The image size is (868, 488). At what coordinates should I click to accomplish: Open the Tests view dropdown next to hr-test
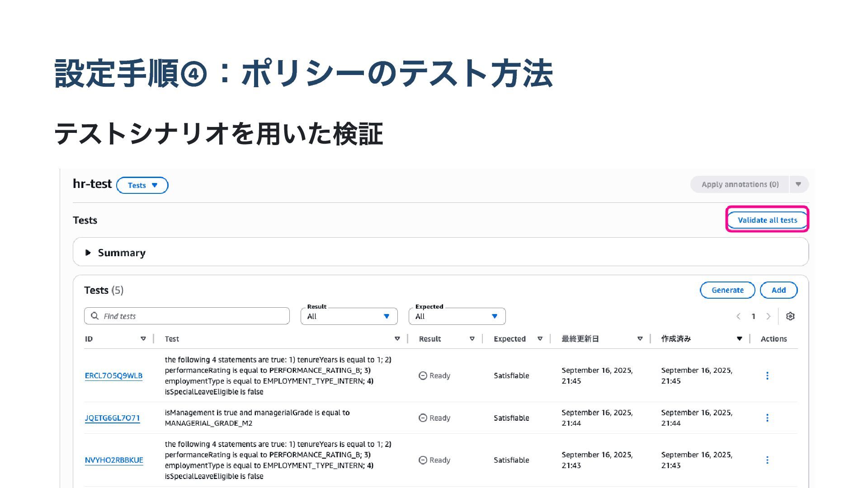click(x=142, y=185)
